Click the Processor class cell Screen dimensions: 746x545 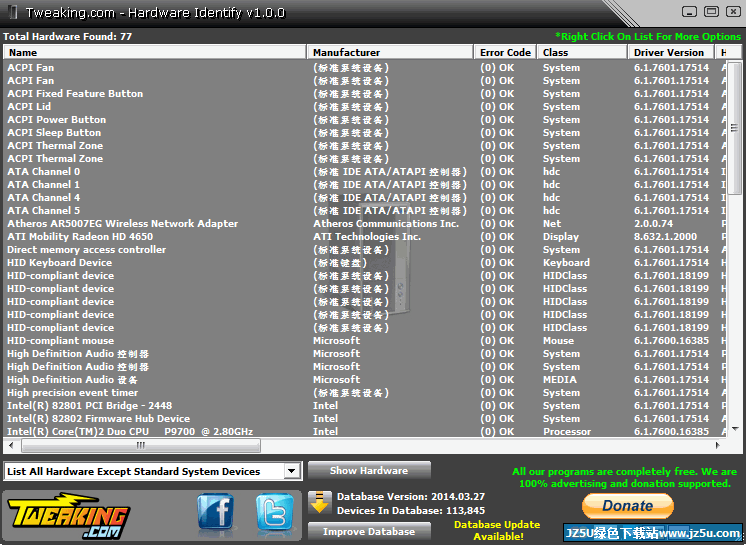coord(567,431)
